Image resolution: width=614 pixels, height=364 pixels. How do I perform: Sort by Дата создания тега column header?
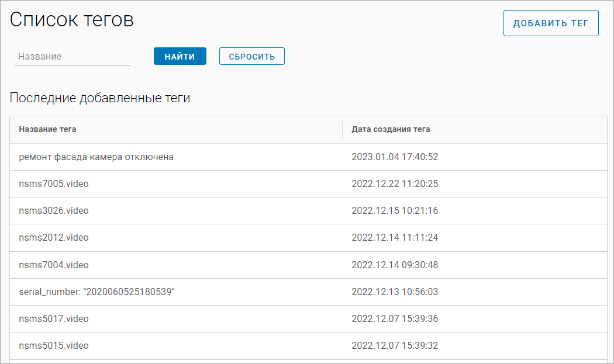[x=391, y=129]
